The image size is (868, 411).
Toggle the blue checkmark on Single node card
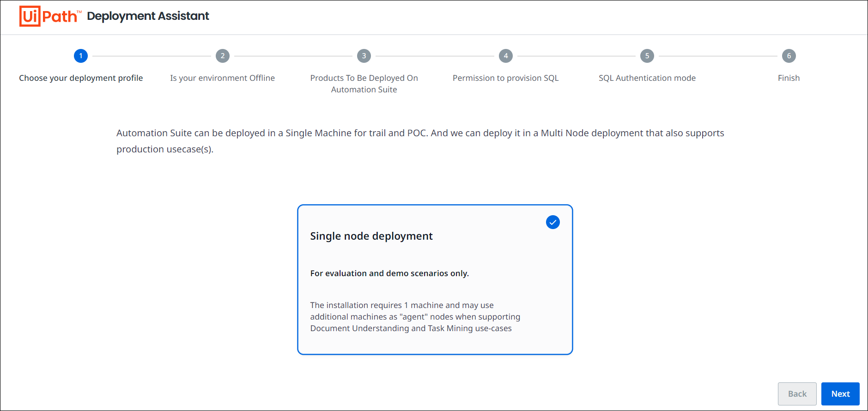pos(553,222)
